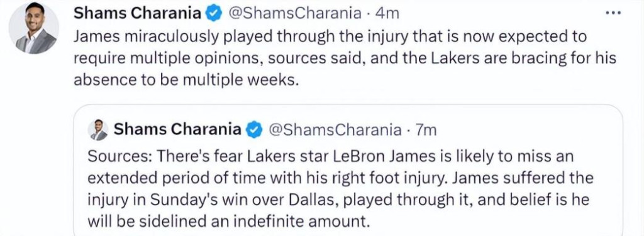
Task: Open the 7m timestamp on the quoted tweet
Action: (426, 130)
